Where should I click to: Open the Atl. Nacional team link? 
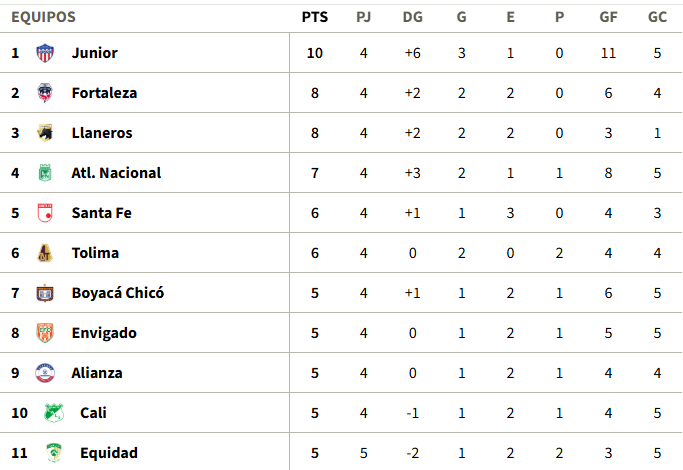tap(116, 173)
